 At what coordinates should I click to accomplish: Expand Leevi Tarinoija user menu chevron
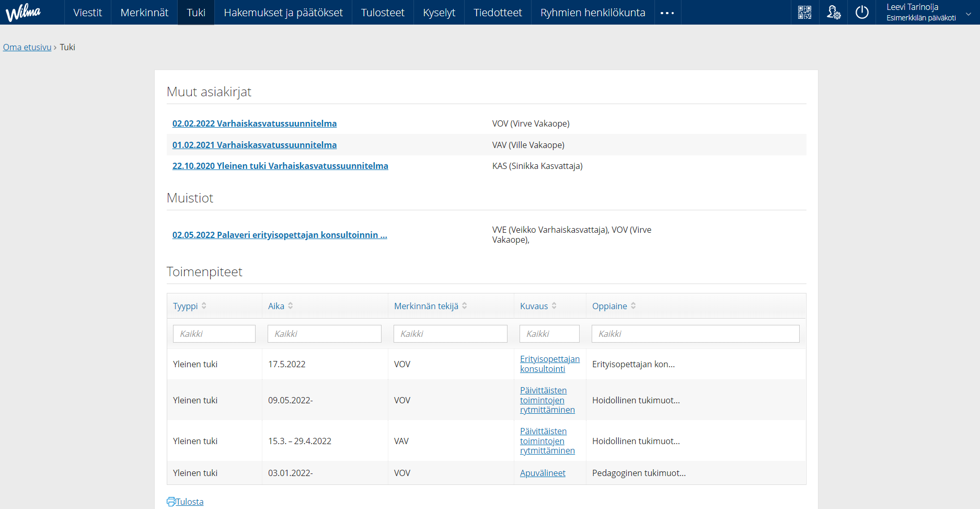click(969, 14)
